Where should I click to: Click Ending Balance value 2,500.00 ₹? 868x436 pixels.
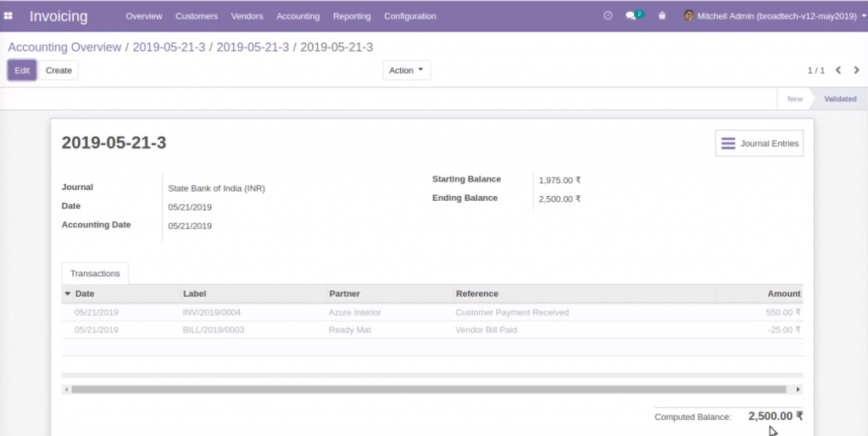pyautogui.click(x=559, y=198)
